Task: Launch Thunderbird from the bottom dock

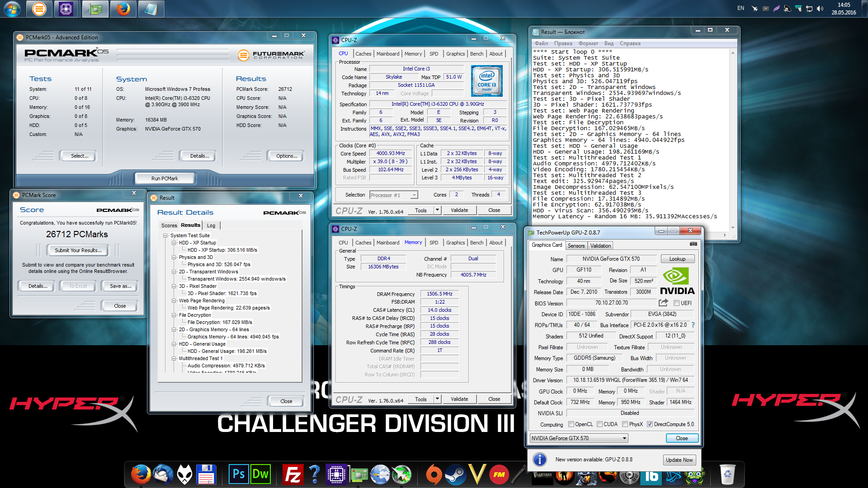Action: point(163,474)
